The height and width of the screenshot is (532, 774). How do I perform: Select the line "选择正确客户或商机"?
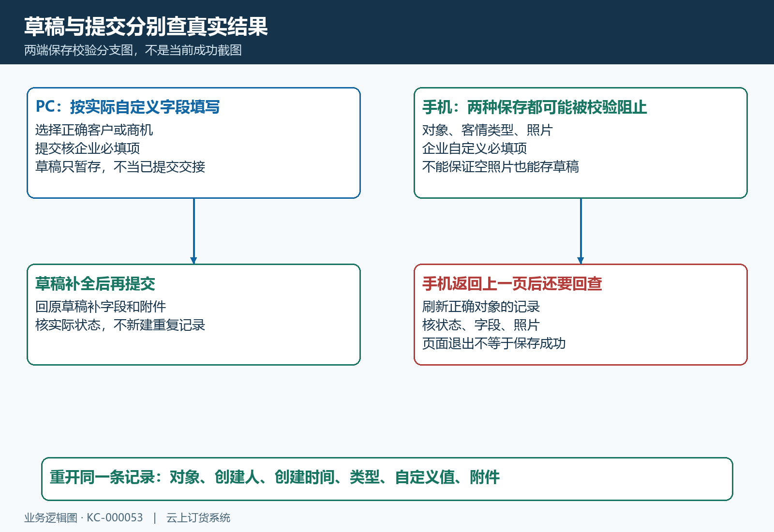(x=94, y=130)
